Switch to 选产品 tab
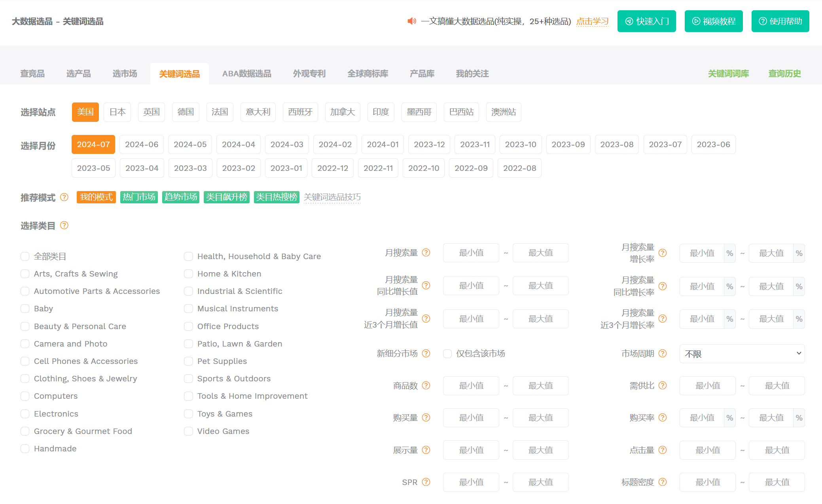This screenshot has height=504, width=822. pos(78,74)
